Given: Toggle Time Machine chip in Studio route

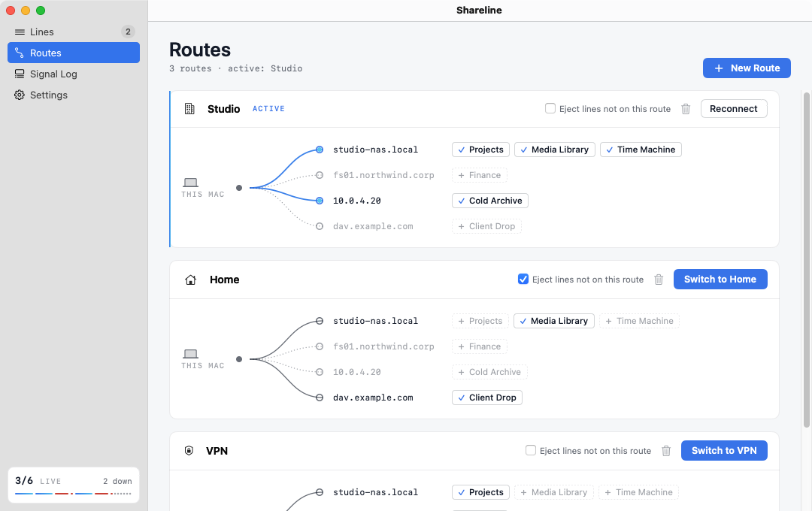Looking at the screenshot, I should [641, 150].
